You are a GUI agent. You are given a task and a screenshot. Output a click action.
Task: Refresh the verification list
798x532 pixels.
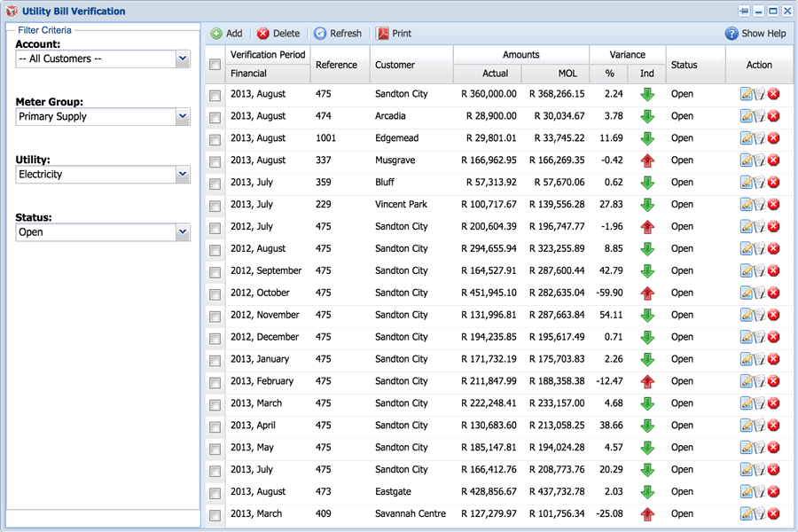[338, 34]
